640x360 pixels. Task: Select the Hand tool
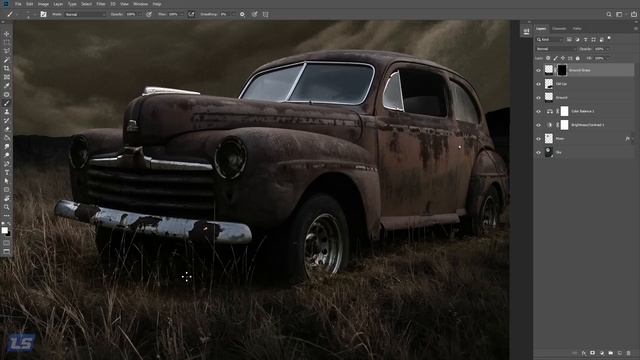[x=7, y=198]
